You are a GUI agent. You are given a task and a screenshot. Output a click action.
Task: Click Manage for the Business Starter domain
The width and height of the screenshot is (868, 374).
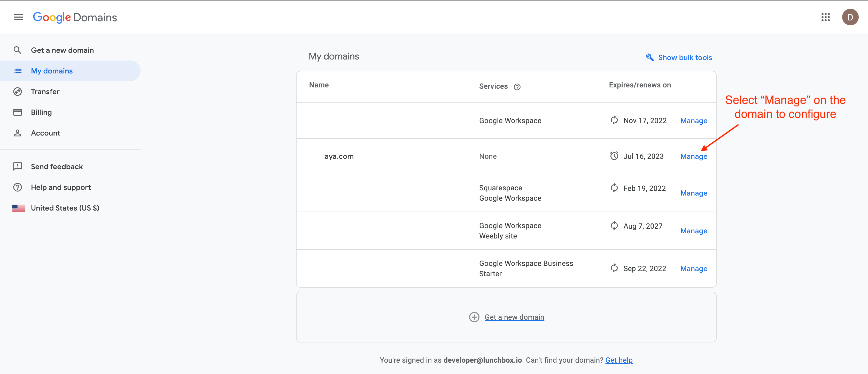tap(693, 269)
